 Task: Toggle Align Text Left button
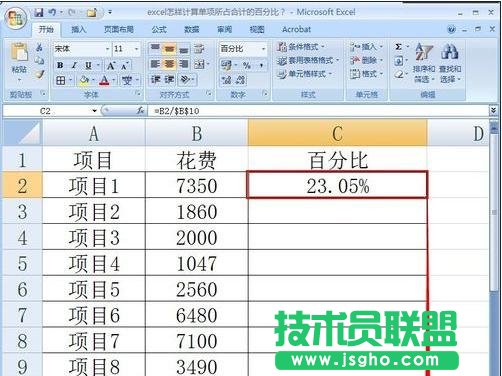pos(155,64)
